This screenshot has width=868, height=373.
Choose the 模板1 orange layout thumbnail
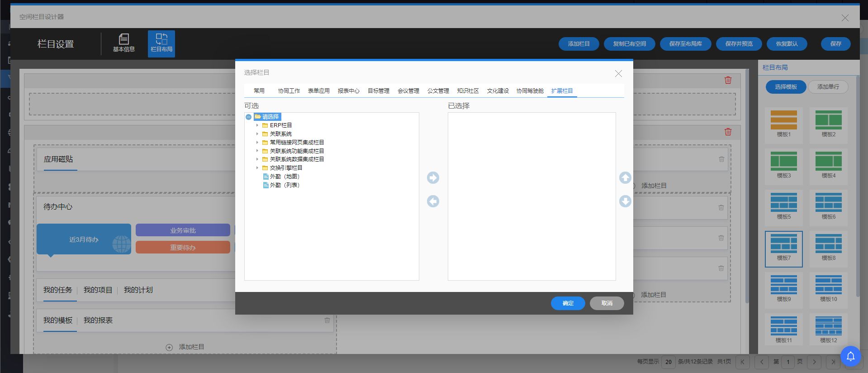[783, 124]
